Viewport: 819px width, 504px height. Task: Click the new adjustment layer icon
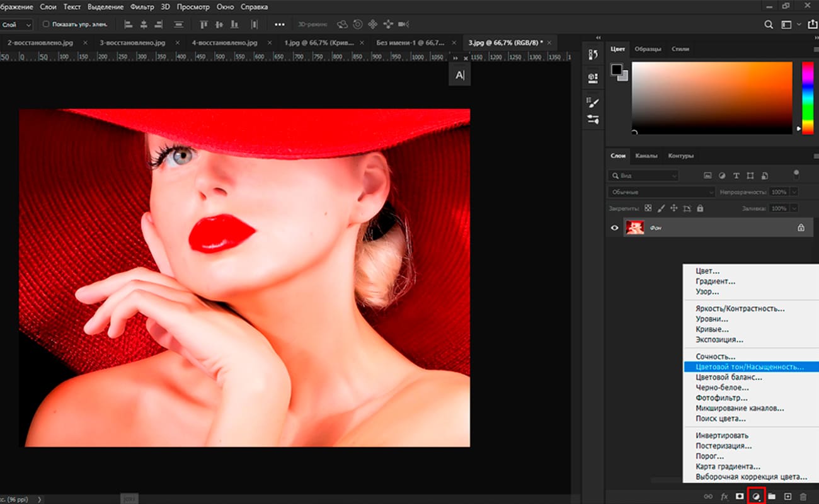coord(756,496)
